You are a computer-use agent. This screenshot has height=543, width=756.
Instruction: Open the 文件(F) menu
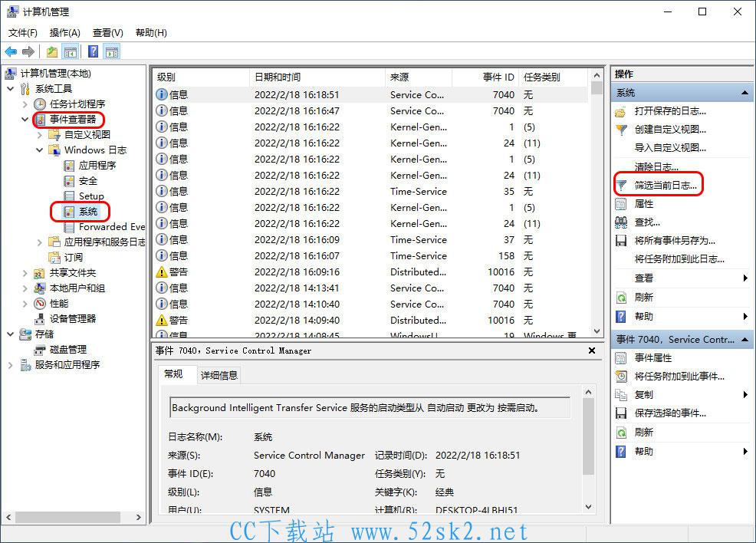click(x=23, y=33)
